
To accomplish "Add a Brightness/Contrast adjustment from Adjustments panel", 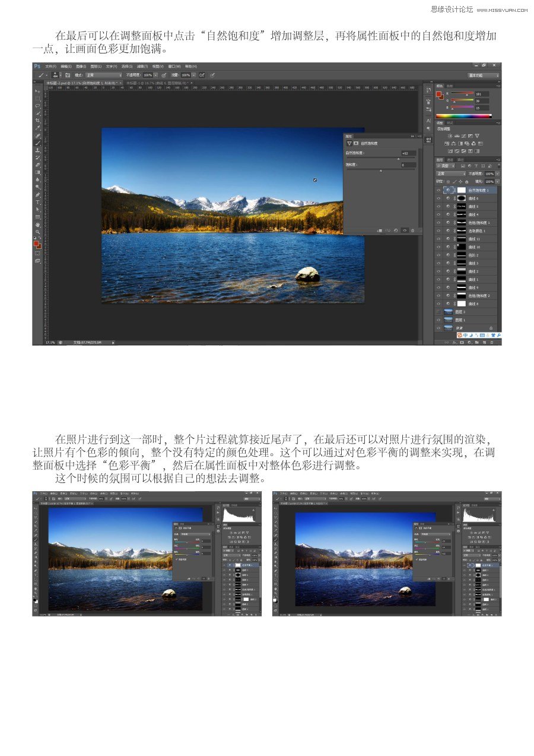I will click(450, 136).
